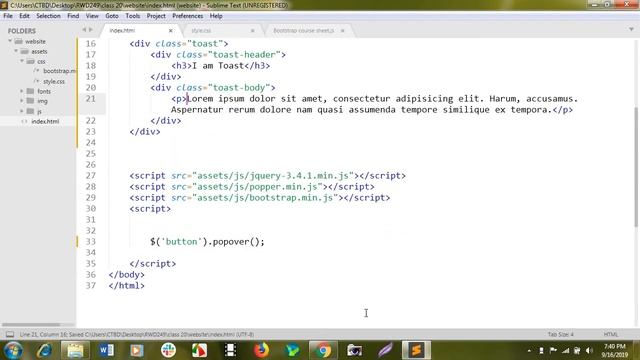
Task: Open the Selection menu
Action: 48,16
